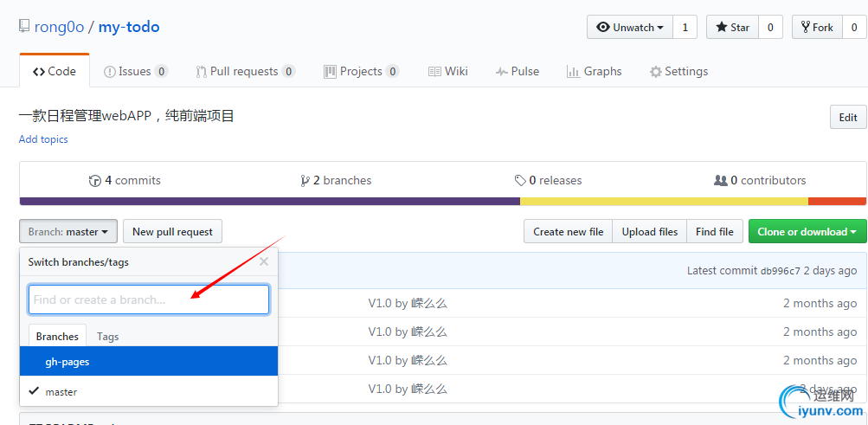Open the my-todo repository link
The width and height of the screenshot is (868, 425).
pyautogui.click(x=129, y=27)
